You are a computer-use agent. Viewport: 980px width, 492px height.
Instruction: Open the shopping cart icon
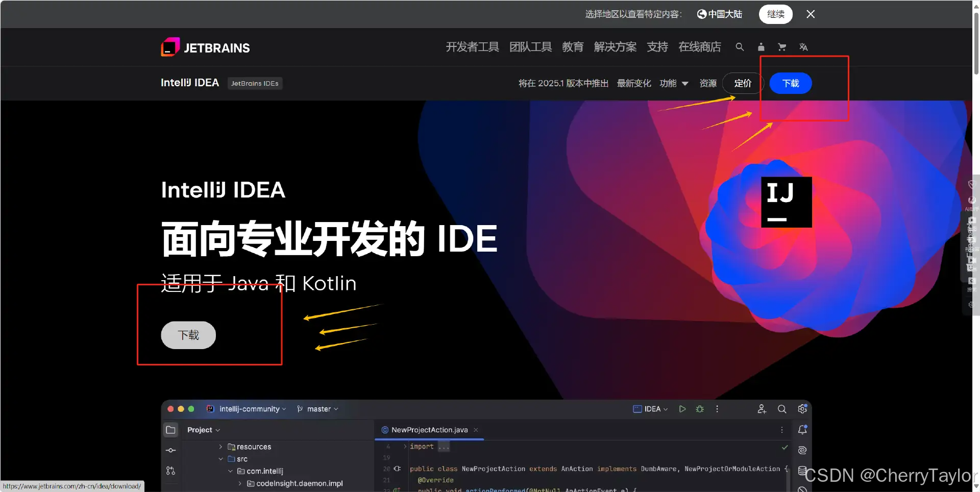781,47
